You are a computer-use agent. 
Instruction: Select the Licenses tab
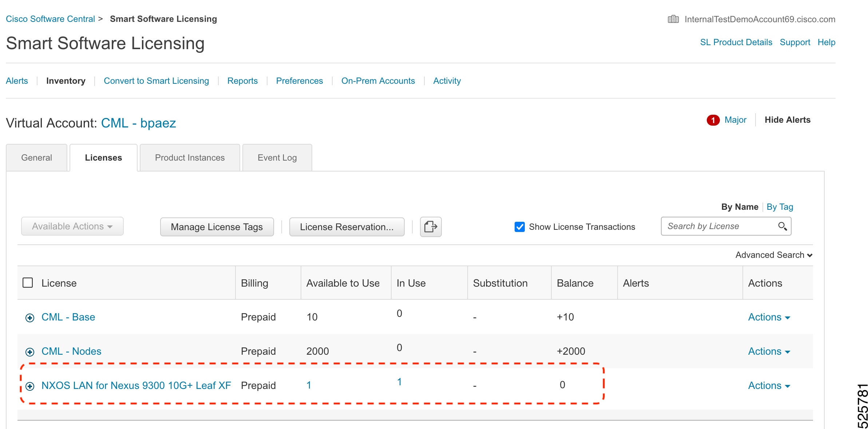[x=103, y=158]
